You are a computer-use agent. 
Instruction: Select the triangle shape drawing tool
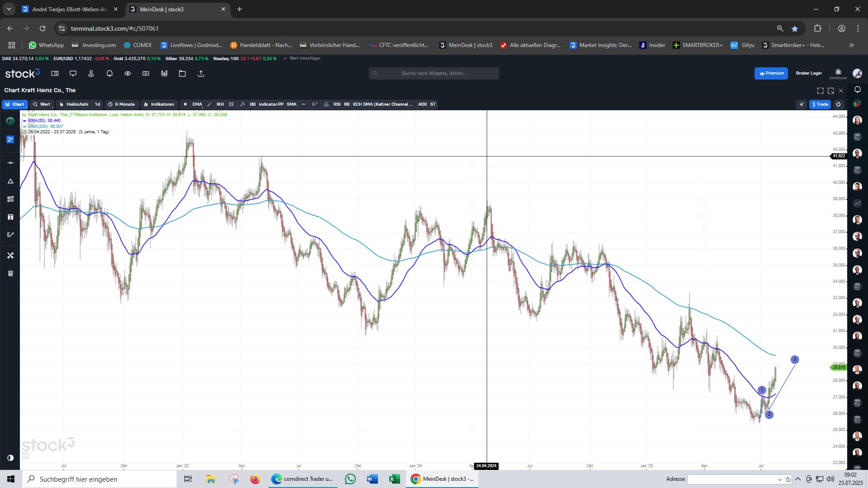[10, 181]
